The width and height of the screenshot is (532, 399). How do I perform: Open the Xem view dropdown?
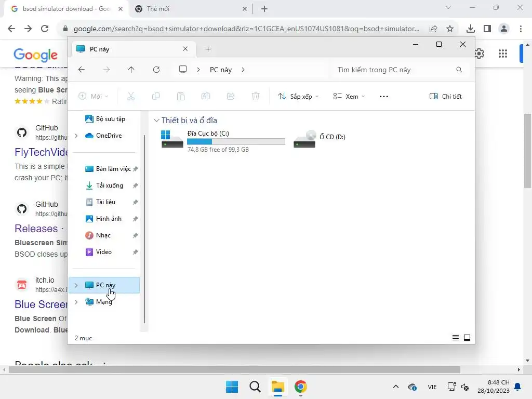[349, 96]
